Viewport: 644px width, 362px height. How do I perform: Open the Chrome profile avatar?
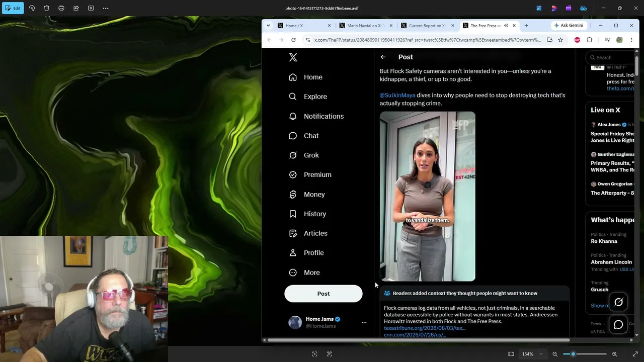point(619,40)
